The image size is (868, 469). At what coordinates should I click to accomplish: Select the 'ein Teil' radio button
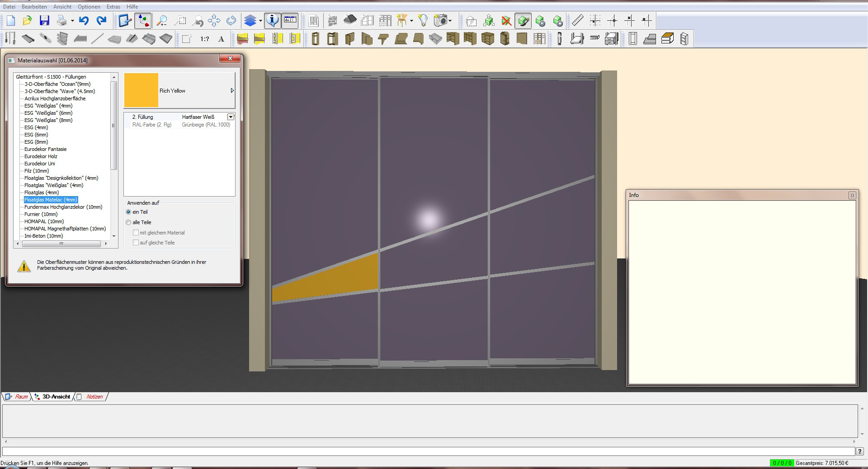point(129,212)
